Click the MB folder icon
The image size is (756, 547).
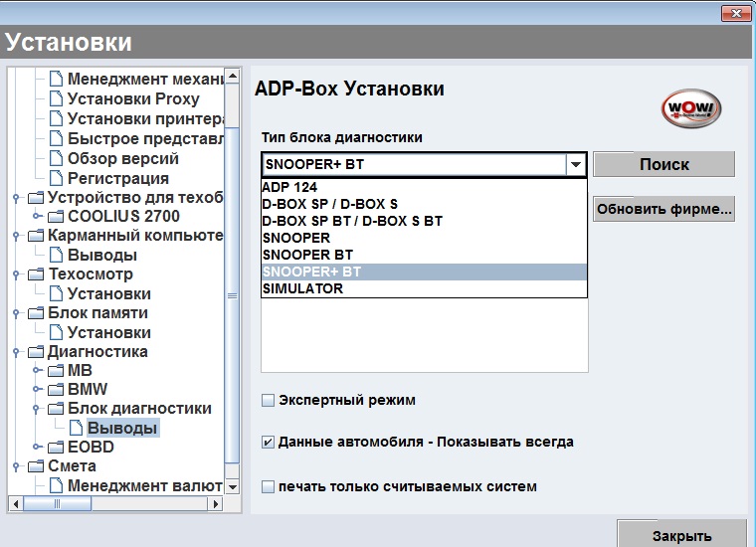(56, 371)
